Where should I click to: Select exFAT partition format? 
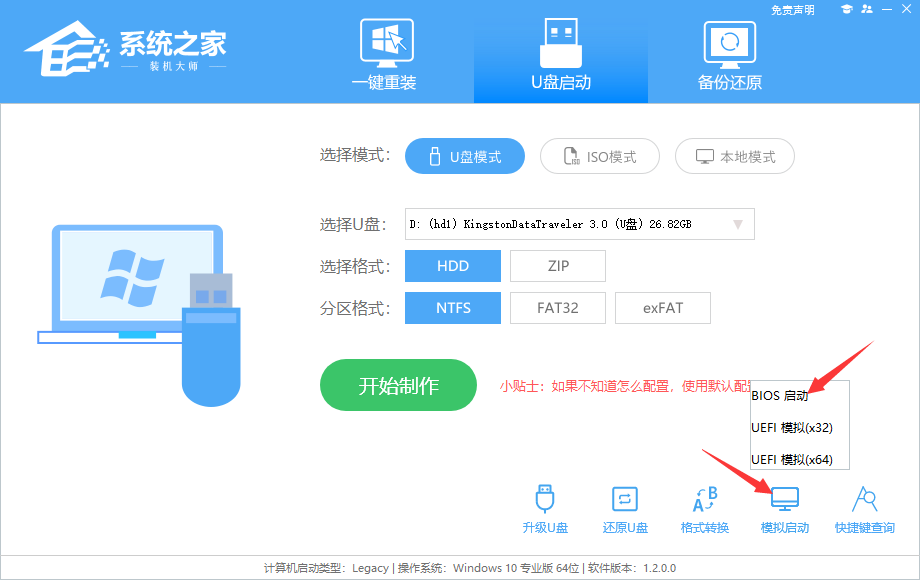(662, 307)
